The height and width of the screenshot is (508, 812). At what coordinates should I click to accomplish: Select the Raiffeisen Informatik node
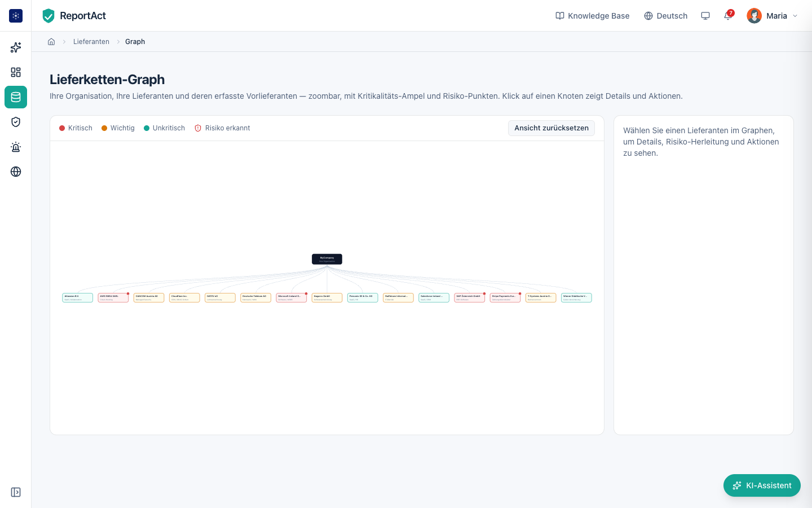coord(398,297)
